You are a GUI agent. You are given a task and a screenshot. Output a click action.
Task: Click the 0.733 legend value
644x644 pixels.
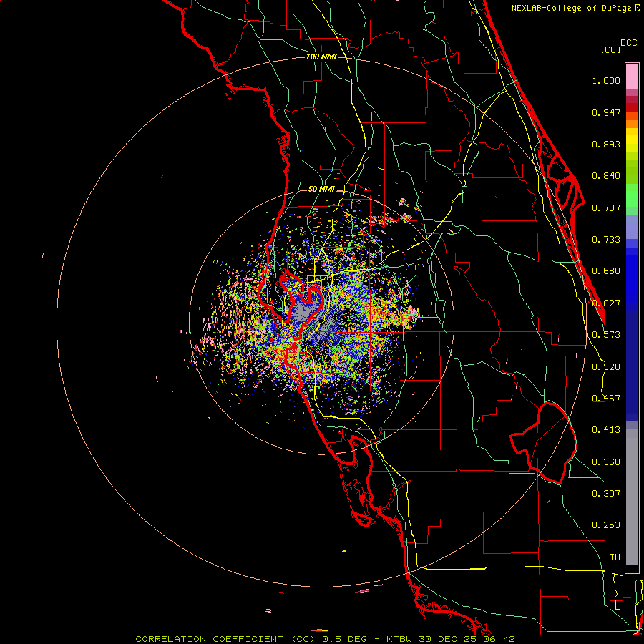point(606,240)
